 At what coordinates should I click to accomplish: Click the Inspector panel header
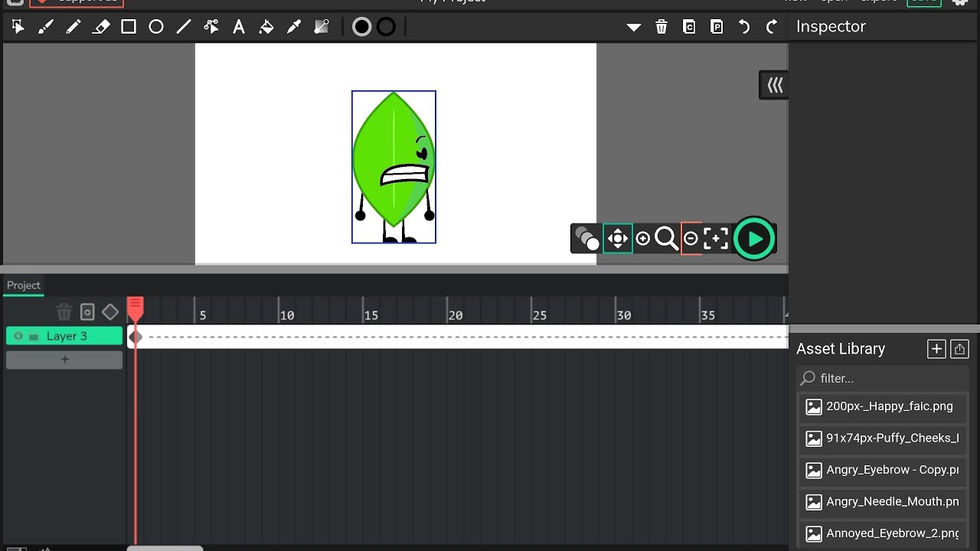coord(831,27)
